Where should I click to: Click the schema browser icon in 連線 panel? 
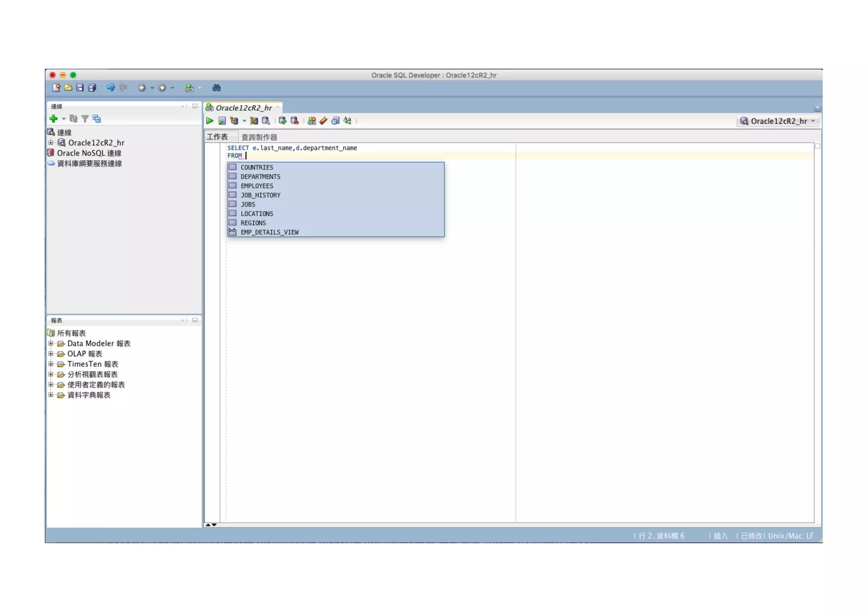tap(97, 119)
